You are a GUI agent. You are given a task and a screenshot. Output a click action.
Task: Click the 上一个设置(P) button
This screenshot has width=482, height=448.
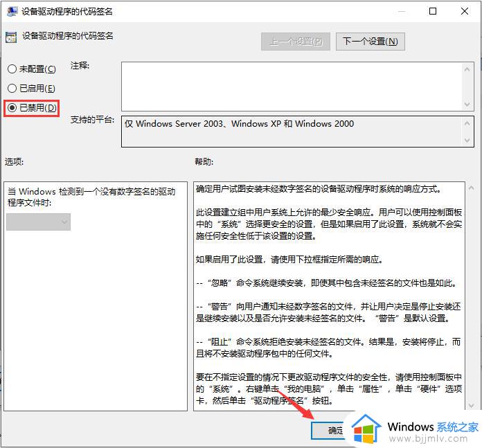(296, 42)
